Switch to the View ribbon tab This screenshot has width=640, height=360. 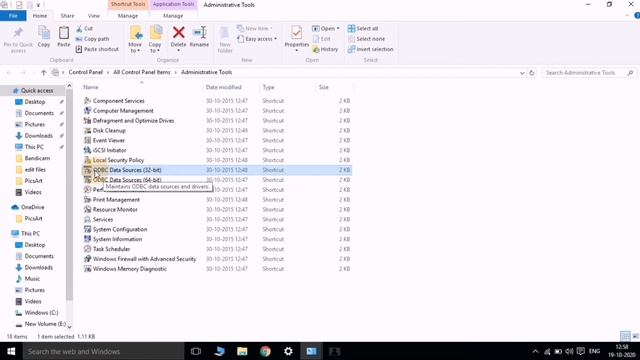[93, 16]
